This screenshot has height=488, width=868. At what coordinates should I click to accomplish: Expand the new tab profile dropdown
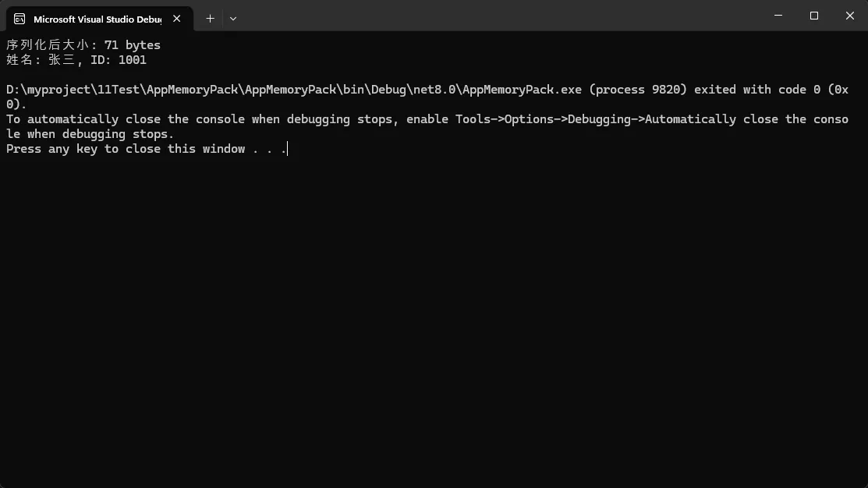pyautogui.click(x=233, y=18)
